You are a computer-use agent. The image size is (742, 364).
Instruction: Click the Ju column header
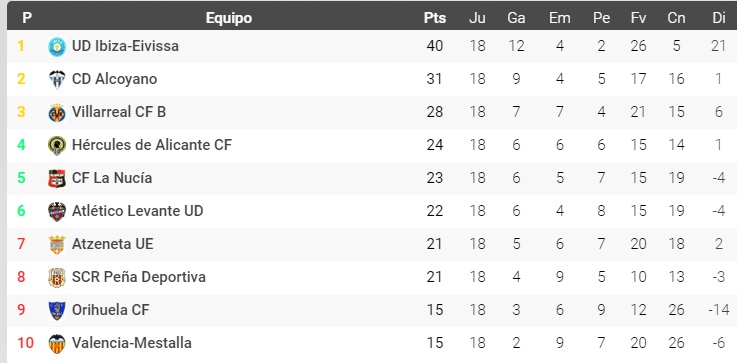tap(477, 18)
